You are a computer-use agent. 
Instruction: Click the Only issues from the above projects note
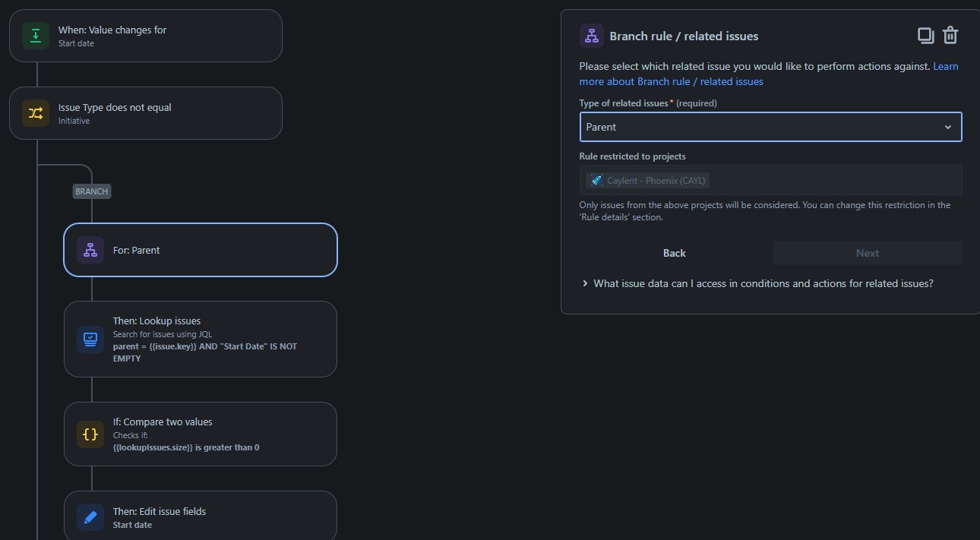[x=765, y=211]
